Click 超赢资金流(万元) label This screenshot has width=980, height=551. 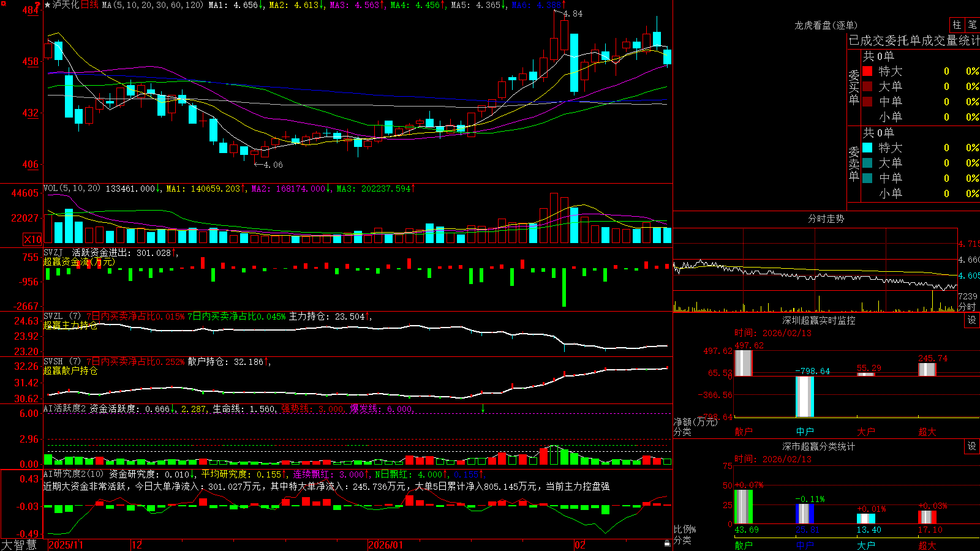pos(78,262)
